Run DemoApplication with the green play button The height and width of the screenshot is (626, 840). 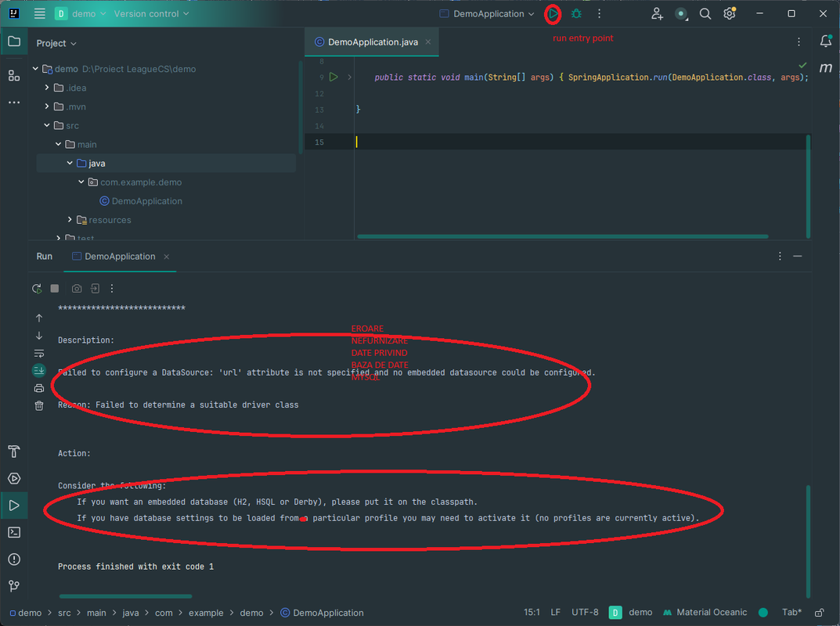click(553, 14)
